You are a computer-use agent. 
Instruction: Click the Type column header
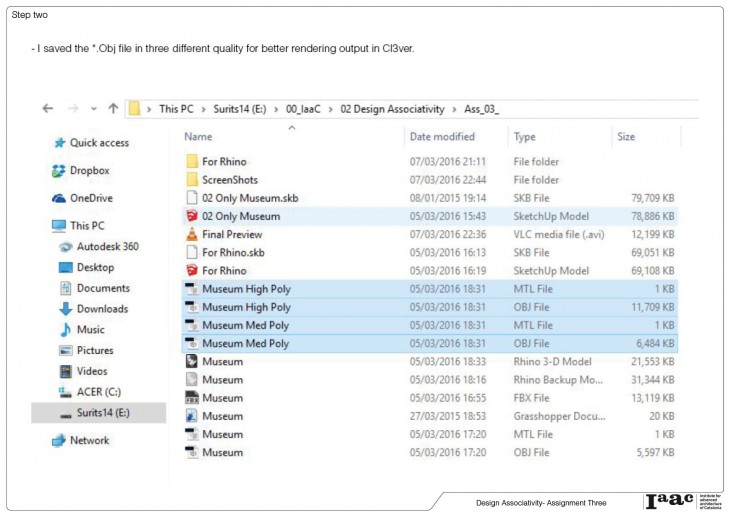(x=525, y=137)
